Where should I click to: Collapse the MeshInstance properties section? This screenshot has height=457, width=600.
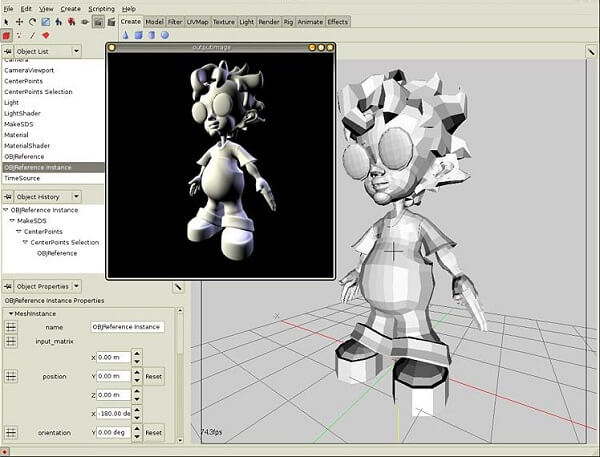click(11, 313)
